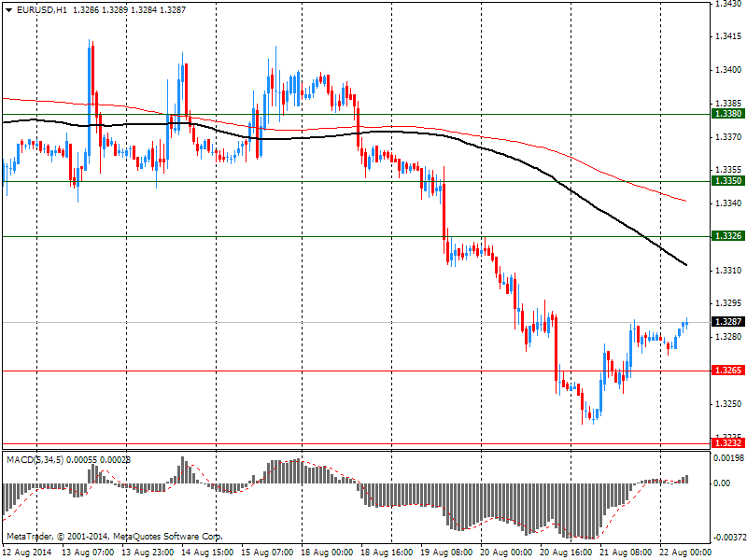Click the 0.00 MACD zero scale value
747x560 pixels.
point(722,483)
